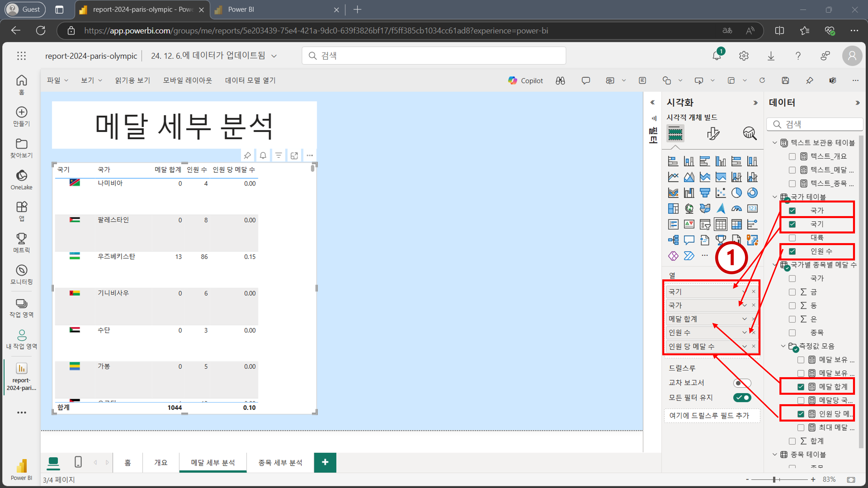Uncheck the 메달 합계 measure checkbox
868x488 pixels.
(801, 387)
